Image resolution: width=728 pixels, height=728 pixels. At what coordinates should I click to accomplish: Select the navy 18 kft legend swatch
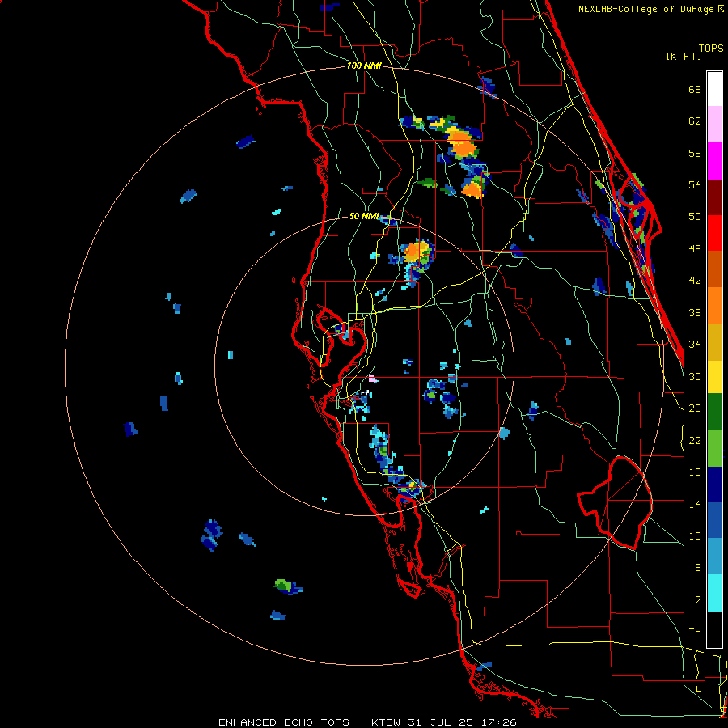click(714, 485)
